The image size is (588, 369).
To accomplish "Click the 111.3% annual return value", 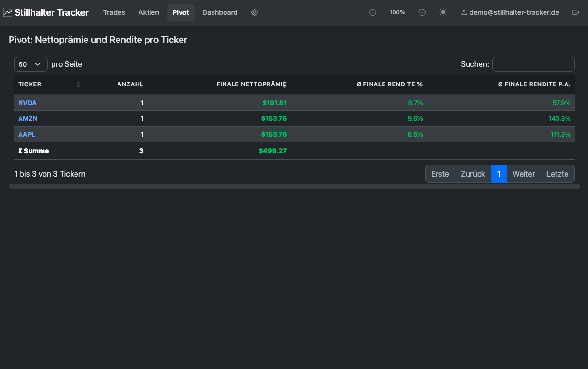I will click(x=560, y=134).
